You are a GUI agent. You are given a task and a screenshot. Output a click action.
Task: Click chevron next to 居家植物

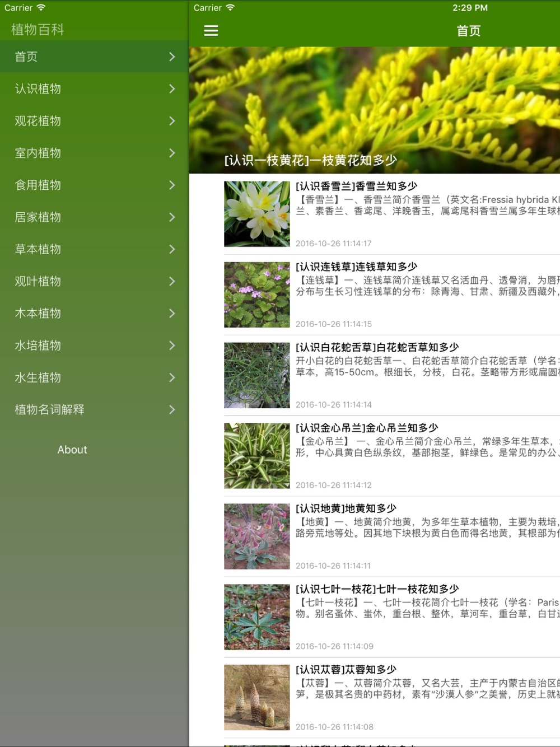[172, 217]
